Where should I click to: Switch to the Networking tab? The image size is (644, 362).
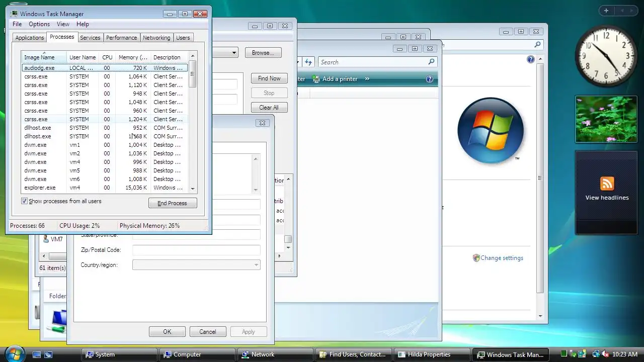[156, 38]
